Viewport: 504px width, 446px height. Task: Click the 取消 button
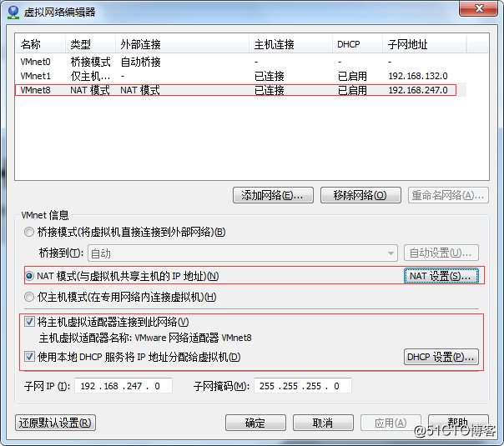tap(323, 423)
